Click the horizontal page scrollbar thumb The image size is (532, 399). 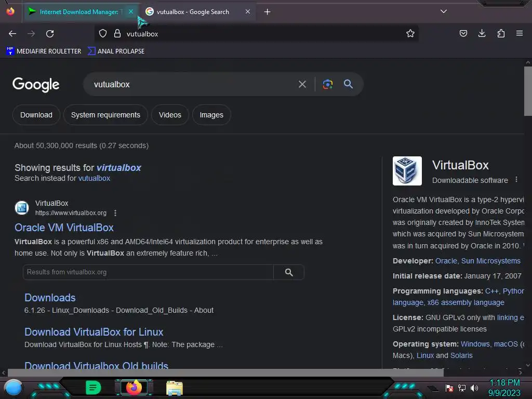coord(225,373)
